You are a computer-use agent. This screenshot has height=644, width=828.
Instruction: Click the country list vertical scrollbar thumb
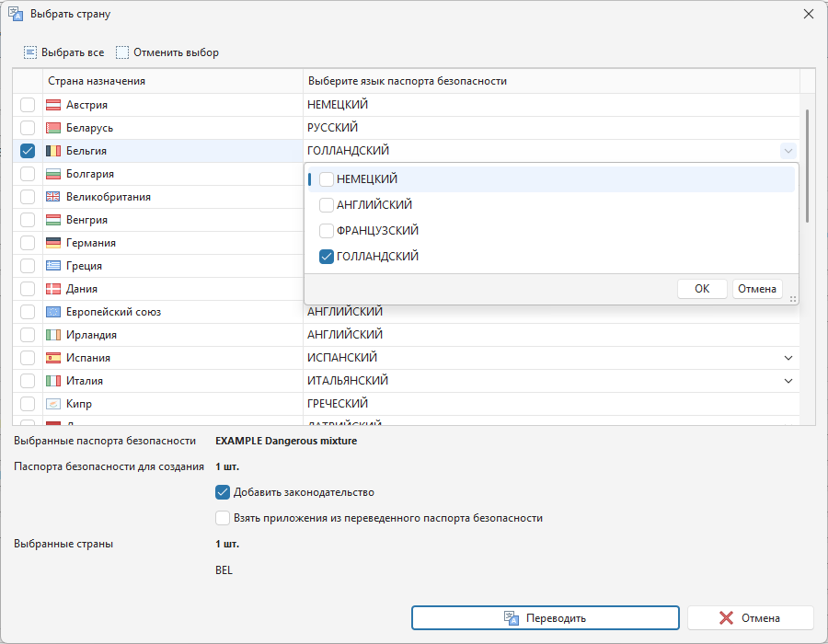coord(807,166)
